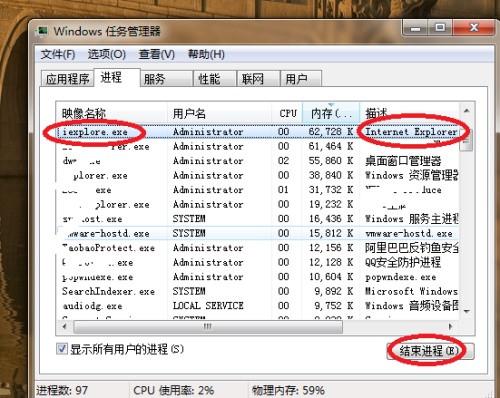Select the iexplore.exe process row
Image resolution: width=500 pixels, height=398 pixels.
click(x=257, y=132)
